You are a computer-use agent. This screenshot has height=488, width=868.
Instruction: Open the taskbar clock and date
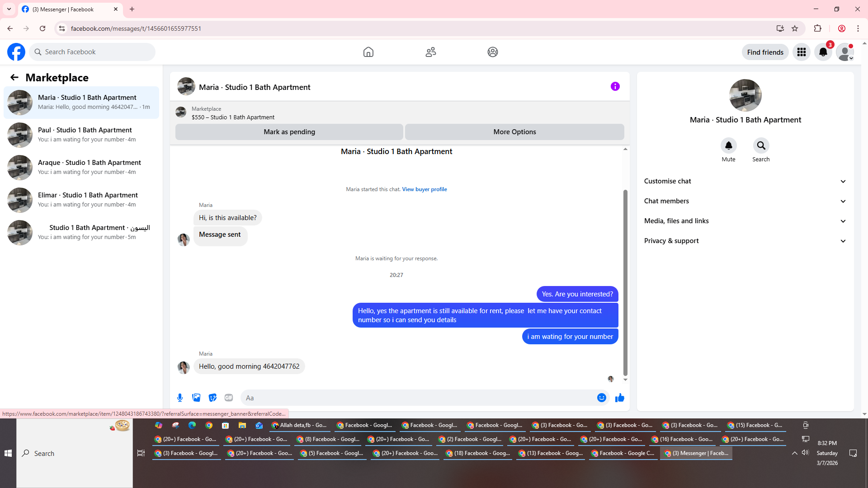827,453
